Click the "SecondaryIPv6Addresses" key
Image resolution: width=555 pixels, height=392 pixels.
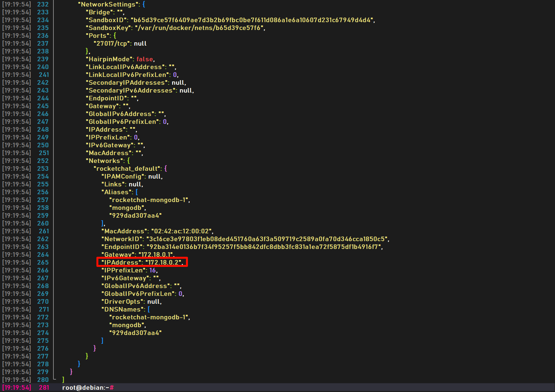[131, 91]
